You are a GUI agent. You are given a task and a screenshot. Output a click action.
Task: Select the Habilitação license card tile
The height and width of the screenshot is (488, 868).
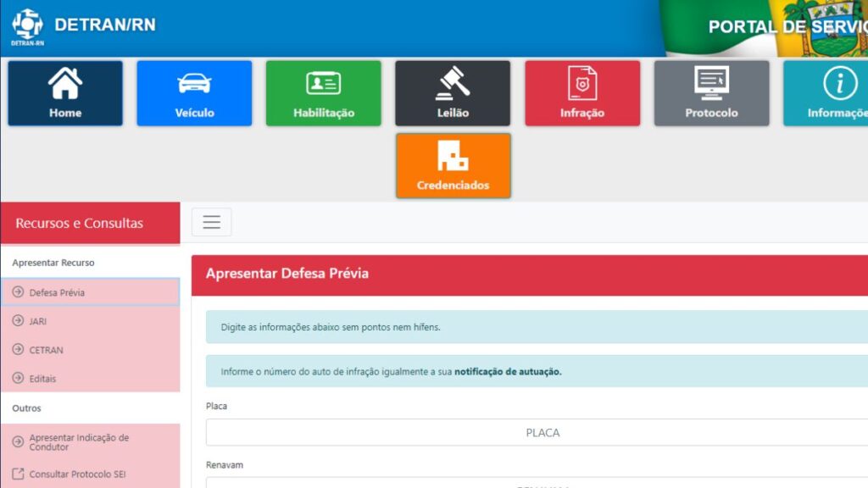click(323, 93)
